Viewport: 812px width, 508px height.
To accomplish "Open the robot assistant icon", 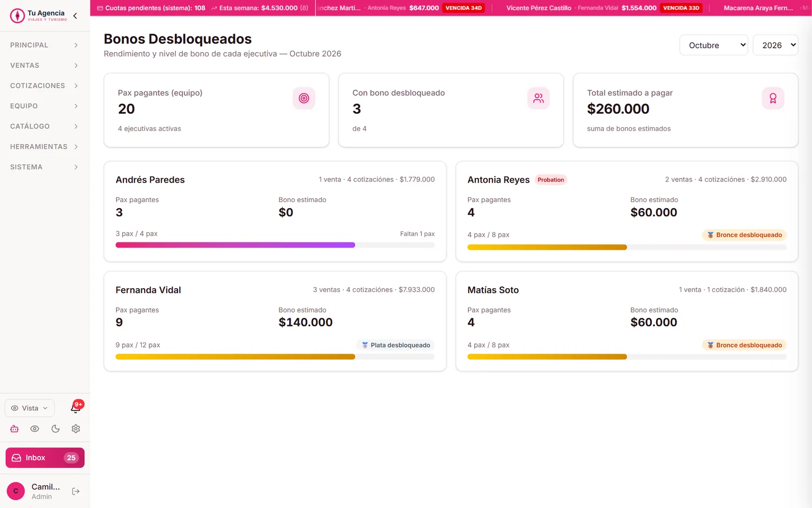I will point(15,428).
